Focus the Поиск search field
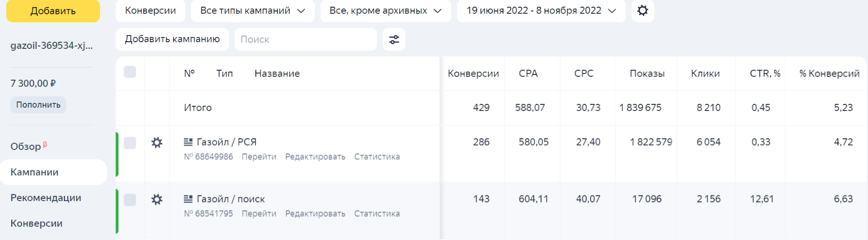This screenshot has height=240, width=868. point(305,40)
